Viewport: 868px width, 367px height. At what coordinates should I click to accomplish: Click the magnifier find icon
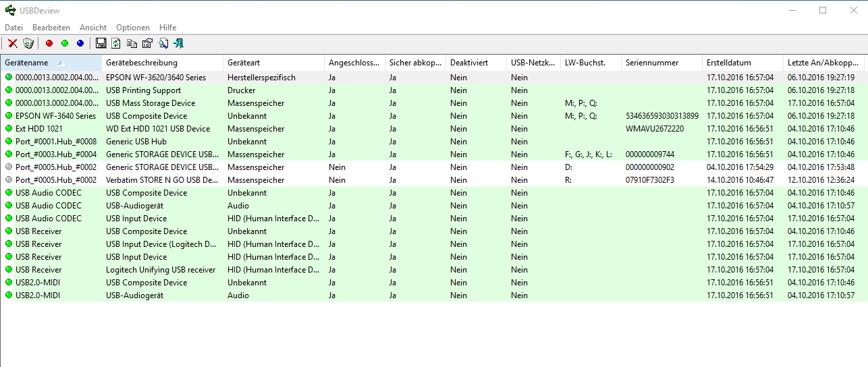(163, 43)
